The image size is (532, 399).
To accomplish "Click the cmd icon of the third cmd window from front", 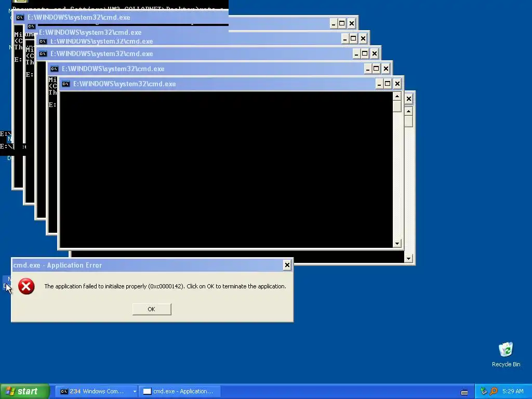I will [x=43, y=54].
